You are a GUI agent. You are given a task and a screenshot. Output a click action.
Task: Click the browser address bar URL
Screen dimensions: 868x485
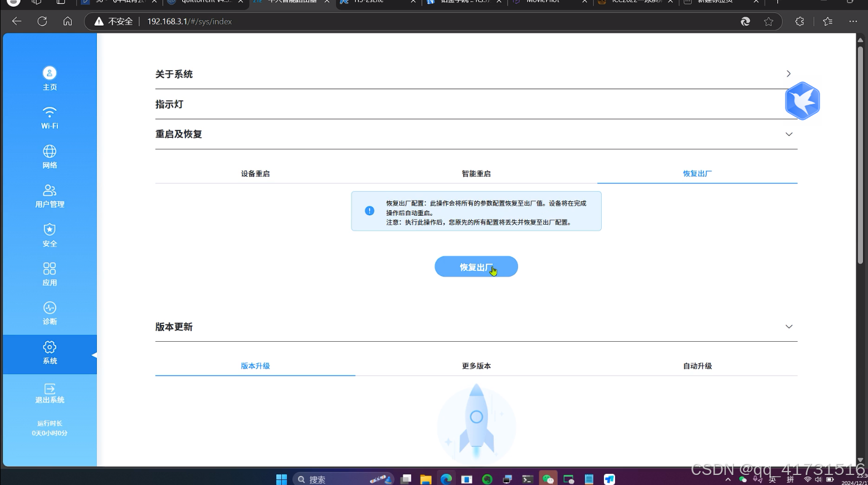coord(189,21)
